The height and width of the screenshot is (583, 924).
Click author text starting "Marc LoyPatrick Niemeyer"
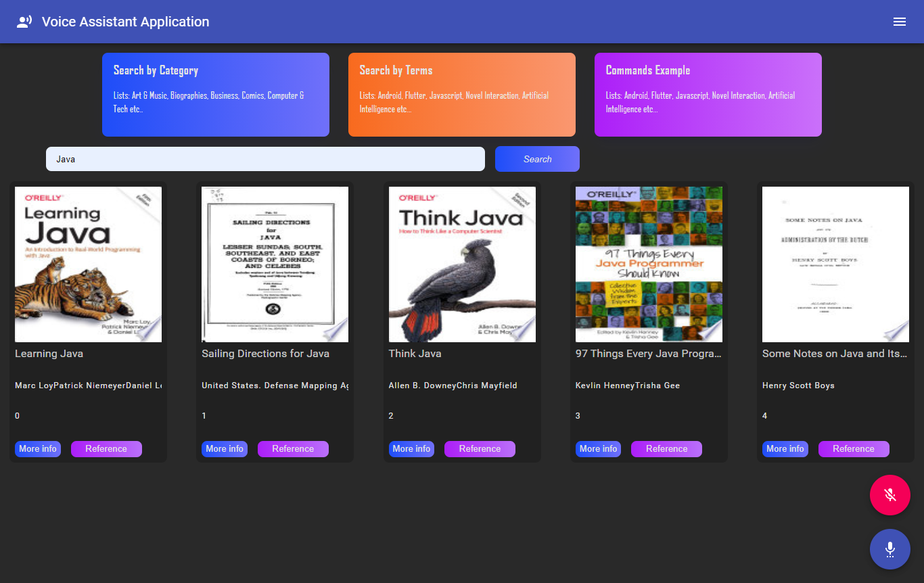point(88,386)
